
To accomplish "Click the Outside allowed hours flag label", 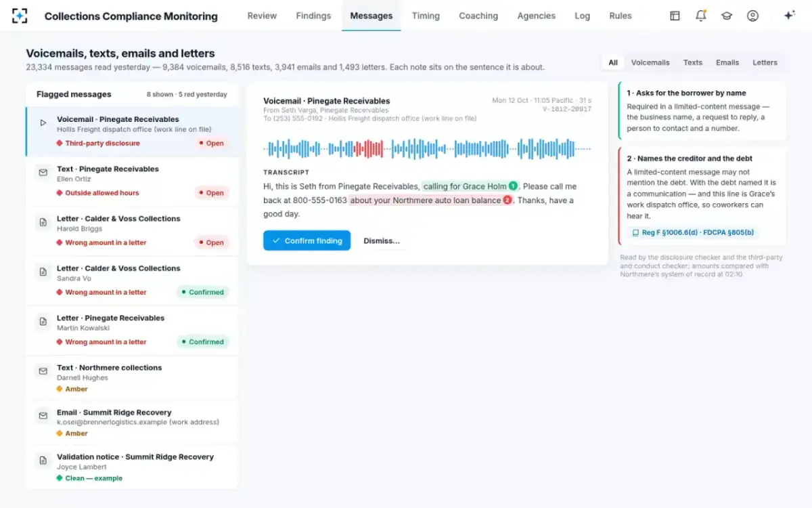I will pos(102,193).
